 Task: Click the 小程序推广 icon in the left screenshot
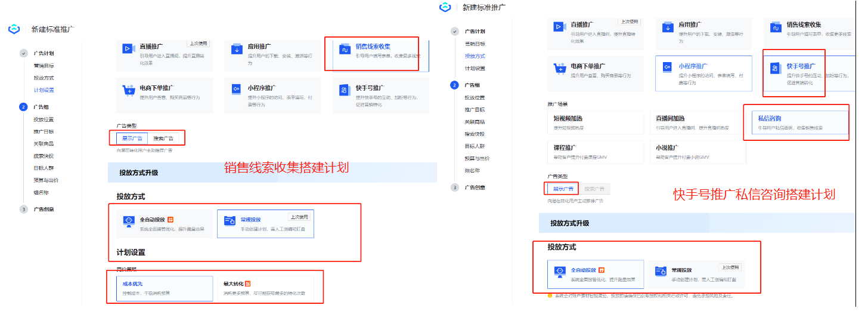click(237, 90)
